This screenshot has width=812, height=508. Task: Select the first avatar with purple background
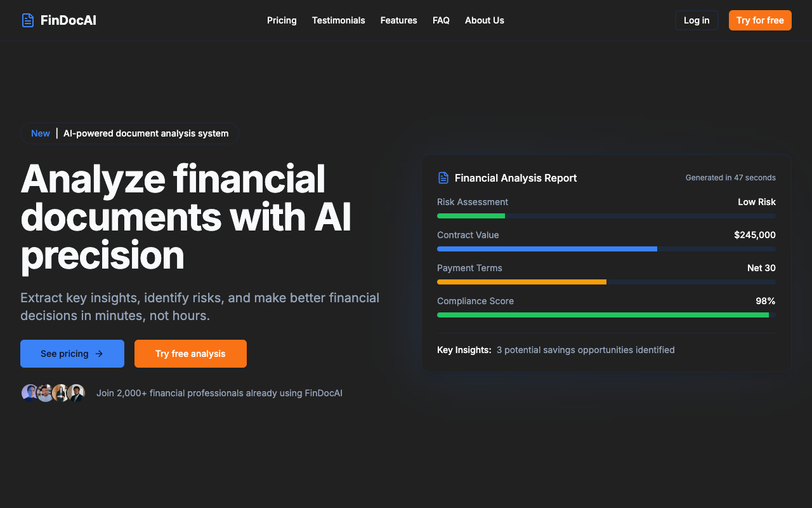point(30,393)
